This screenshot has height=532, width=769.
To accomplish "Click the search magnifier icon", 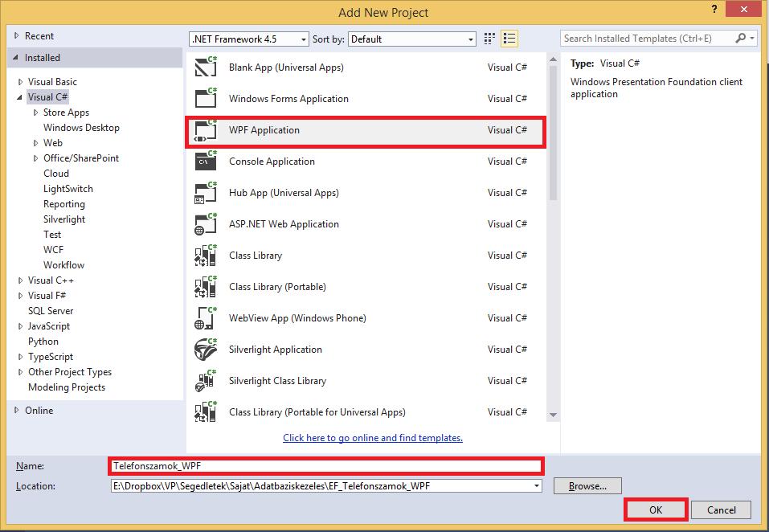I will pos(741,39).
